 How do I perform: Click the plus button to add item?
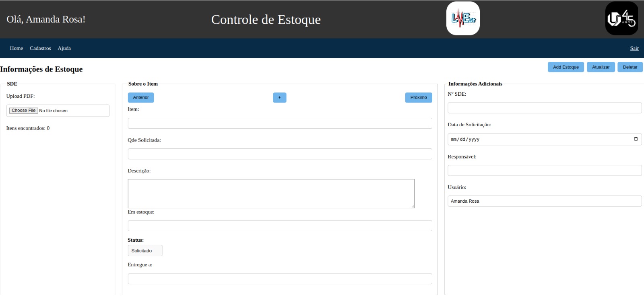point(280,97)
